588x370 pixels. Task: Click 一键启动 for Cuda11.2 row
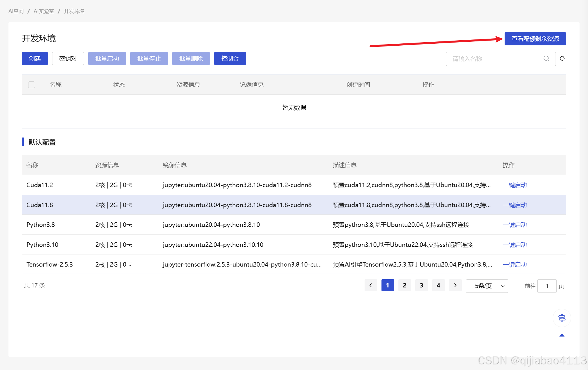(515, 185)
